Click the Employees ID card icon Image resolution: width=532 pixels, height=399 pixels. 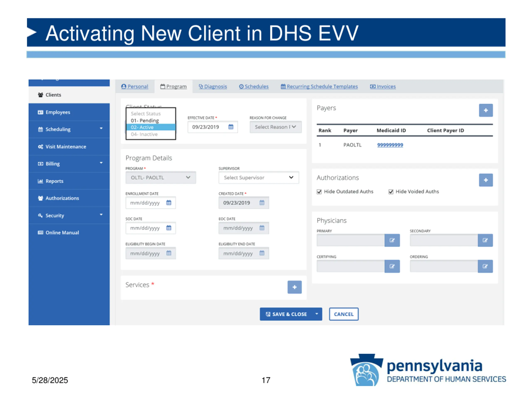(40, 112)
